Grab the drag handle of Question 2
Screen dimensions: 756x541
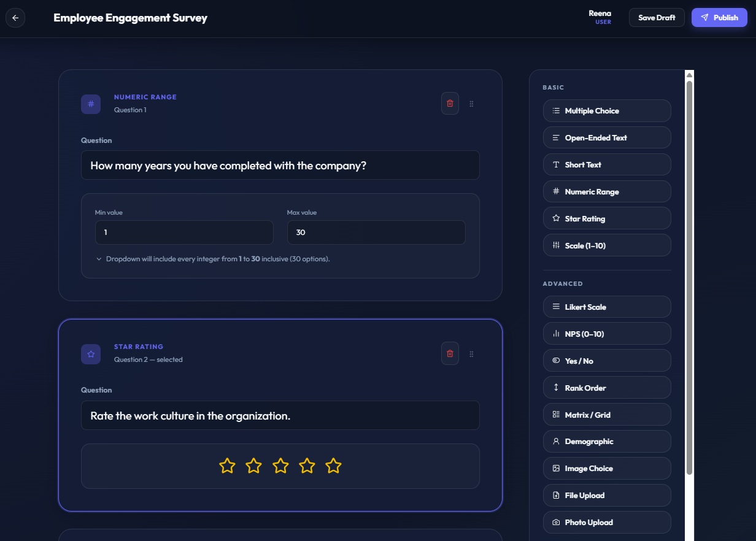tap(471, 353)
